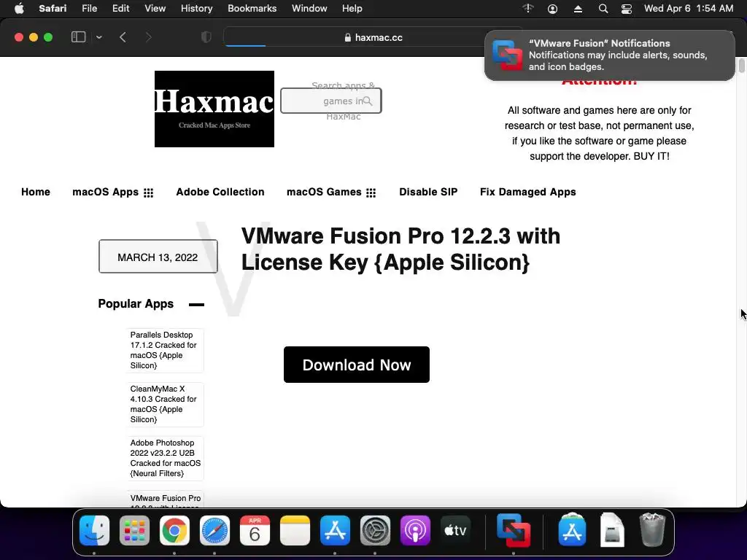747x560 pixels.
Task: Collapse the Popular Apps section
Action: tap(196, 305)
